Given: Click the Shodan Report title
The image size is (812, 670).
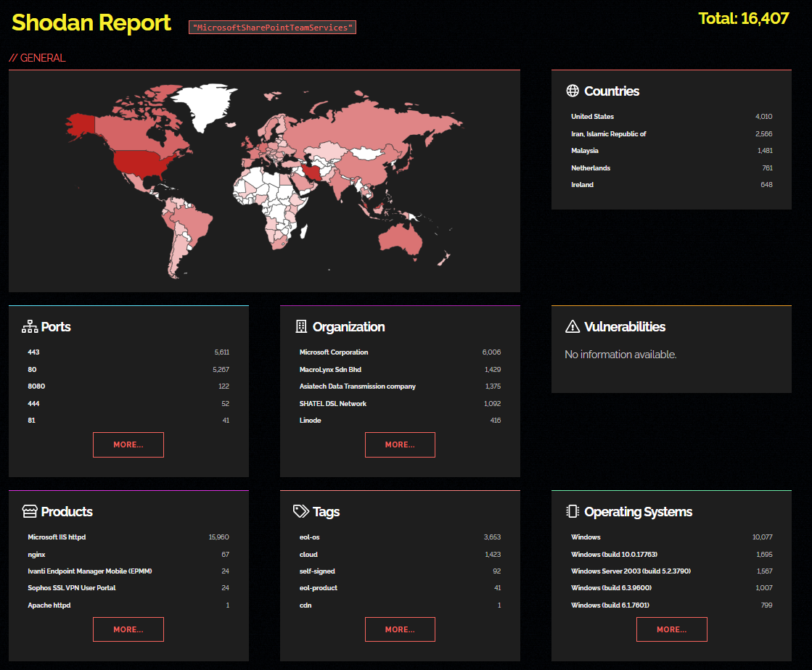Looking at the screenshot, I should click(91, 22).
